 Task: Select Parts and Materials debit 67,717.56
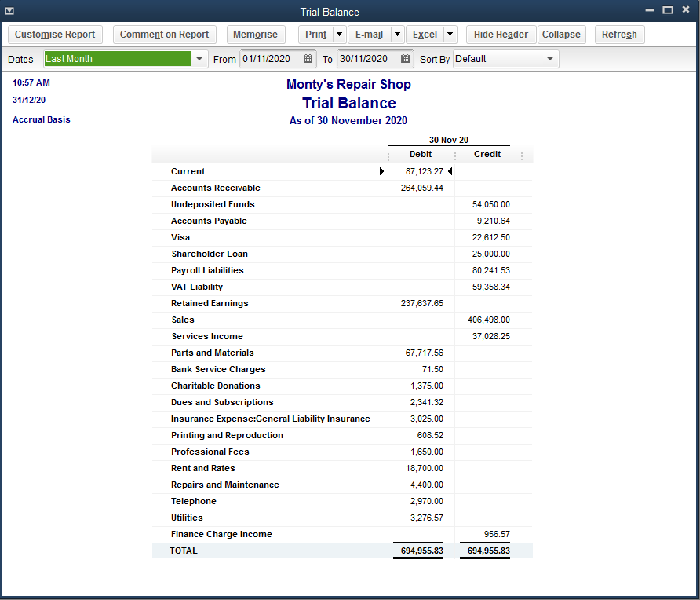(424, 353)
